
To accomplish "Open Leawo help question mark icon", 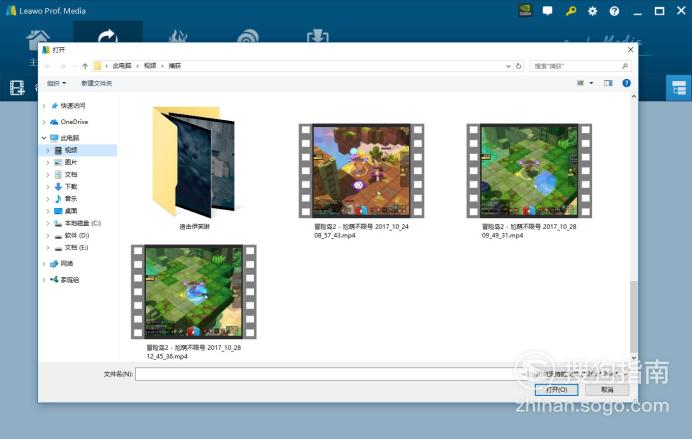I will point(614,11).
